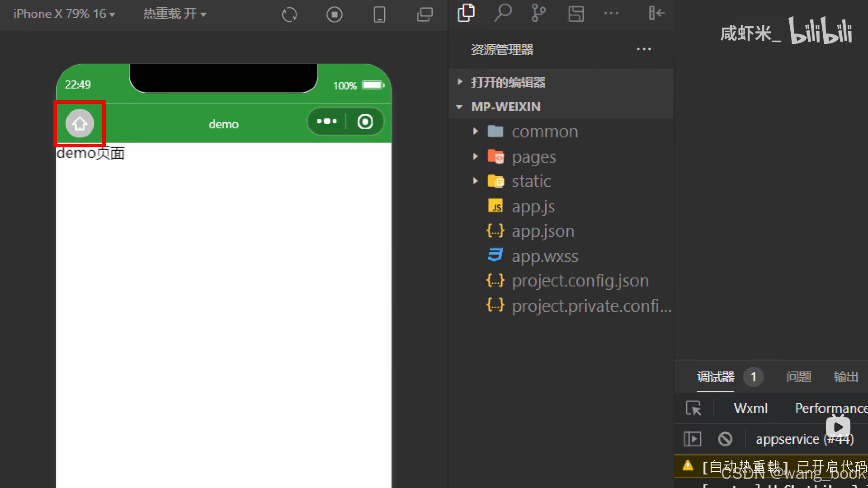Viewport: 868px width, 488px height.
Task: Open the hot reload 热重载 dropdown
Action: 175,14
